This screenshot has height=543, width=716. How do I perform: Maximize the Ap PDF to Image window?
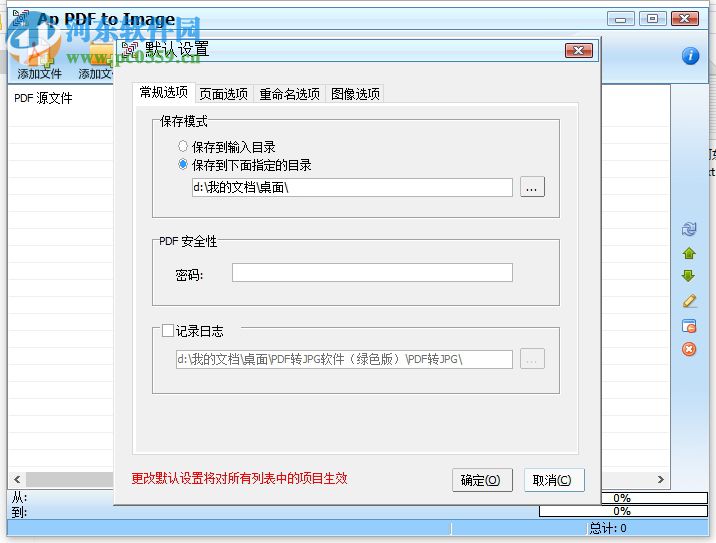coord(653,19)
